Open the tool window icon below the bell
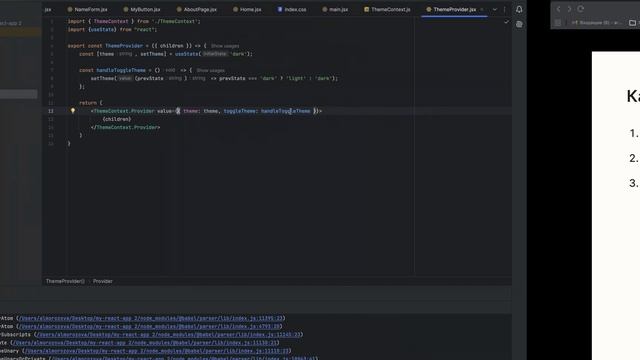Screen dimensions: 640x360 [x=519, y=24]
